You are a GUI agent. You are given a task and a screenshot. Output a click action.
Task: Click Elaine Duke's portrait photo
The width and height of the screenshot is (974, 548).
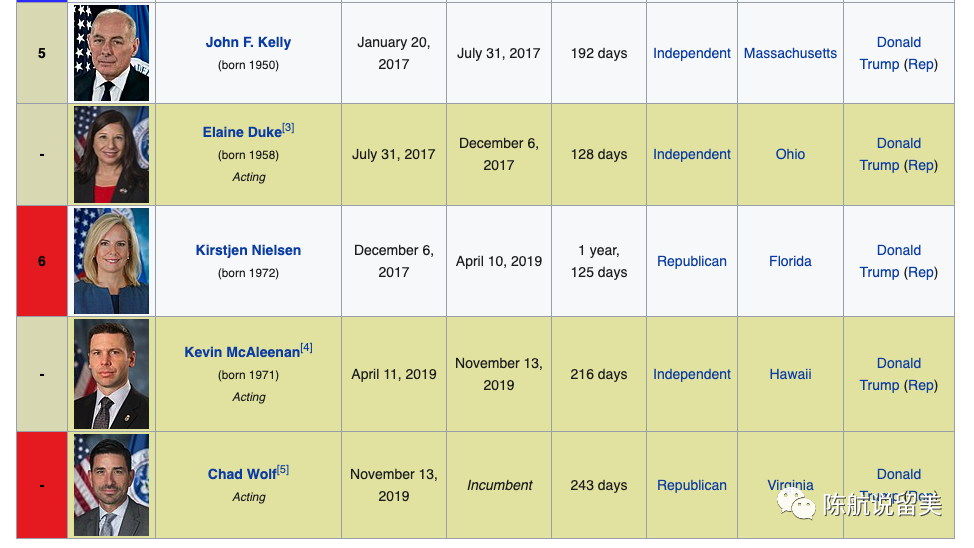tap(111, 155)
